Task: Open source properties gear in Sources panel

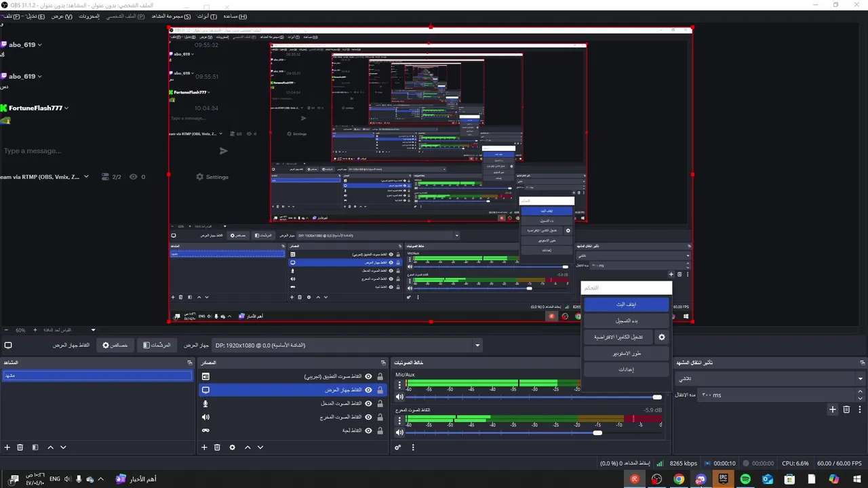Action: [233, 447]
